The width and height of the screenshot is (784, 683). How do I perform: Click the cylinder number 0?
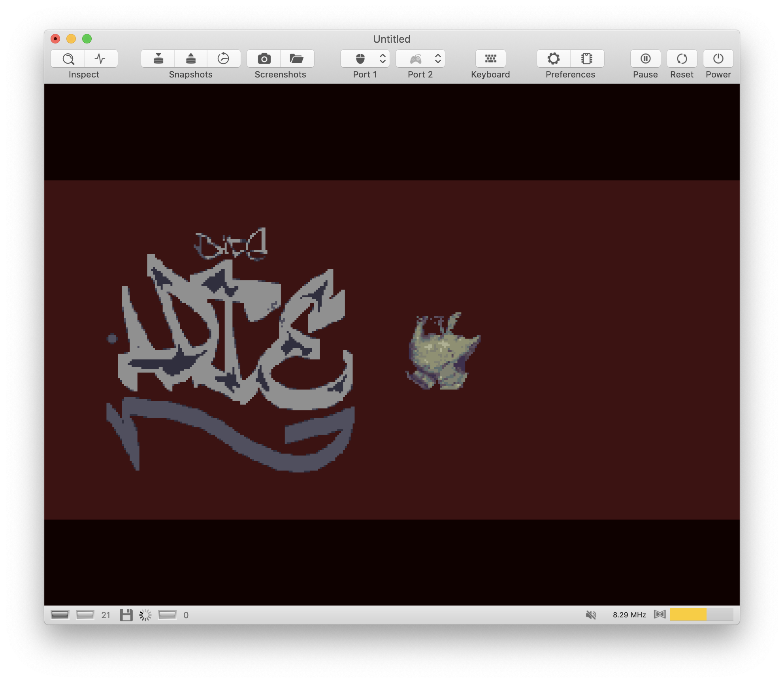click(186, 615)
